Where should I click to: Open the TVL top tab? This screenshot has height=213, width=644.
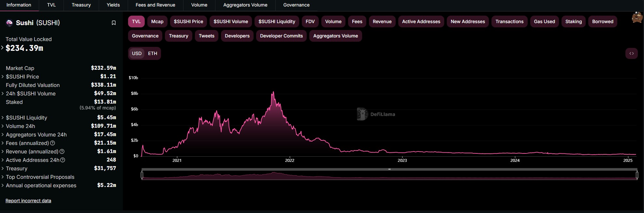tap(51, 5)
